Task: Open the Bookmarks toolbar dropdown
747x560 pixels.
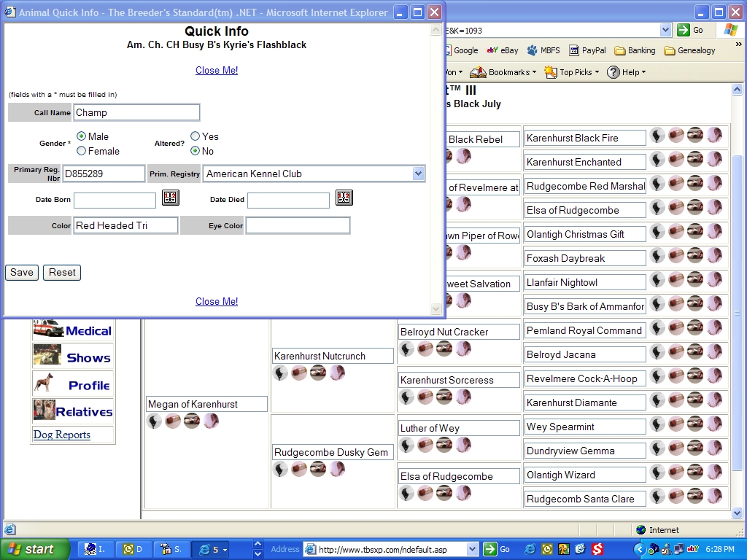Action: coord(503,72)
